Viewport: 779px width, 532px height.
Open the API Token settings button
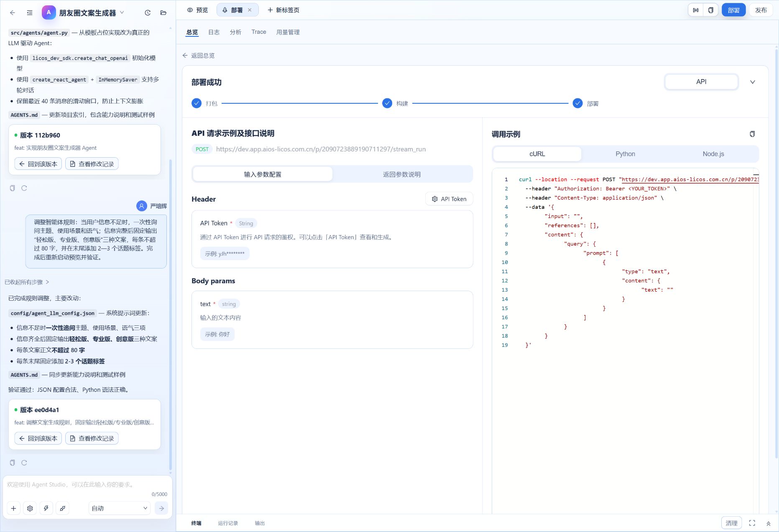[449, 199]
